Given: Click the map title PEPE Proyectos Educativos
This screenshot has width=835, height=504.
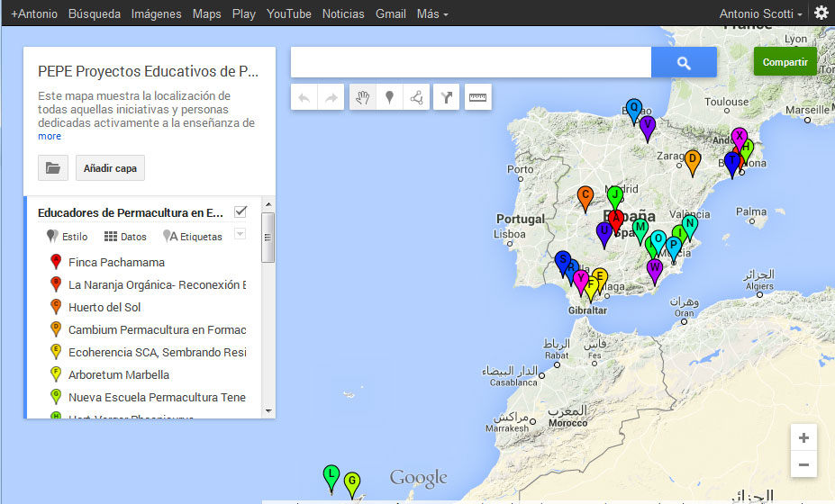Looking at the screenshot, I should (x=148, y=71).
